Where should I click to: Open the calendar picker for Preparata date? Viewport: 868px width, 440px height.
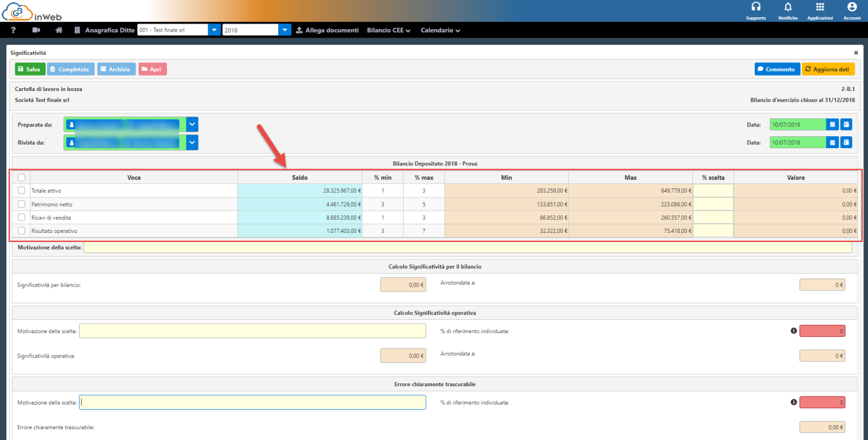point(833,124)
